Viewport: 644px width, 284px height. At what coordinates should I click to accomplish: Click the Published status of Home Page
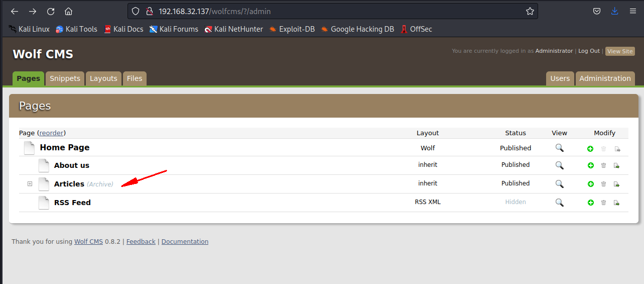pyautogui.click(x=516, y=148)
